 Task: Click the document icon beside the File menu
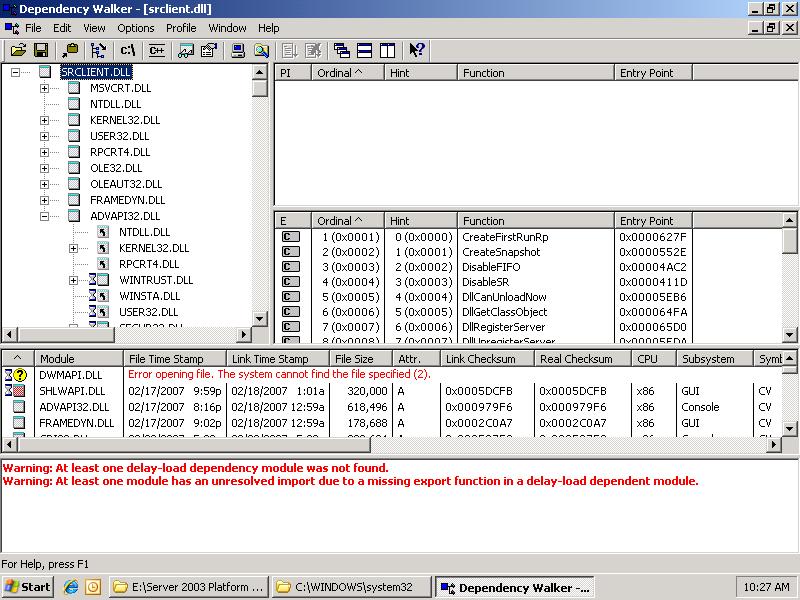[x=11, y=28]
